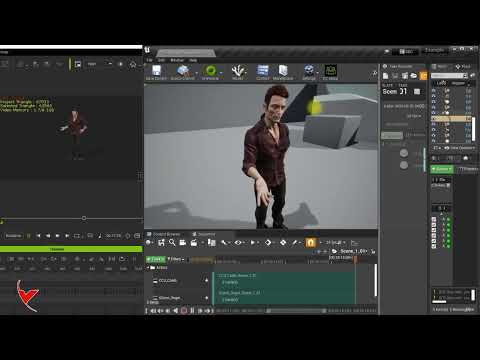Toggle the orange snapping magnet in Sequencer
The width and height of the screenshot is (480, 360).
click(x=310, y=242)
